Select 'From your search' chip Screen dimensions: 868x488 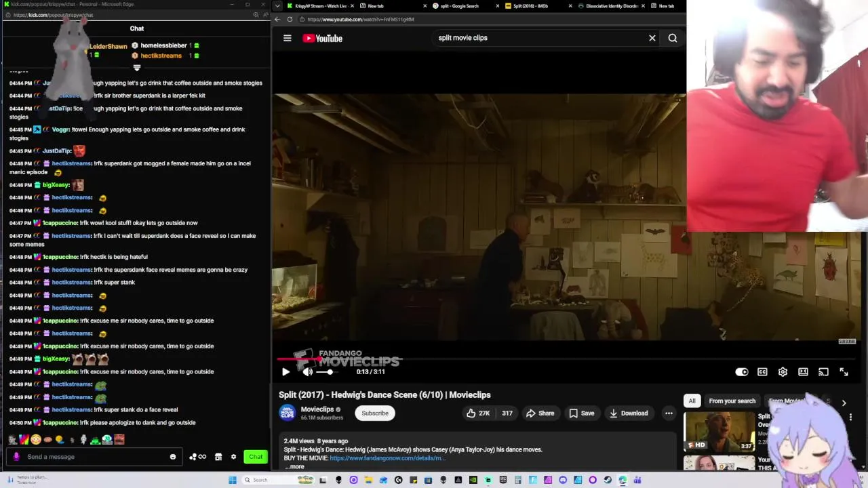tap(732, 401)
